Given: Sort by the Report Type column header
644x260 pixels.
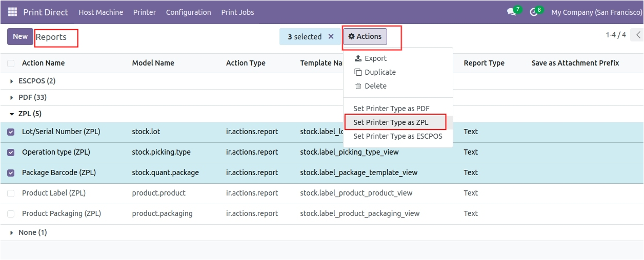Looking at the screenshot, I should (x=484, y=63).
